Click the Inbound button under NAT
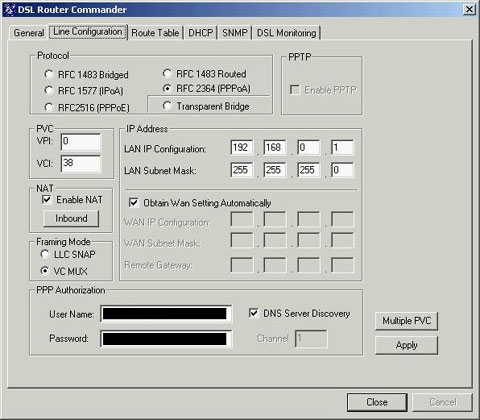The width and height of the screenshot is (480, 420). point(71,219)
